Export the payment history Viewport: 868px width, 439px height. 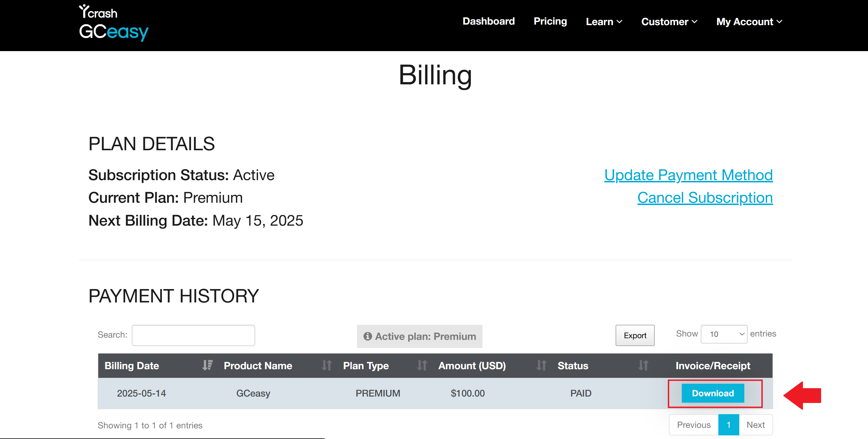635,335
